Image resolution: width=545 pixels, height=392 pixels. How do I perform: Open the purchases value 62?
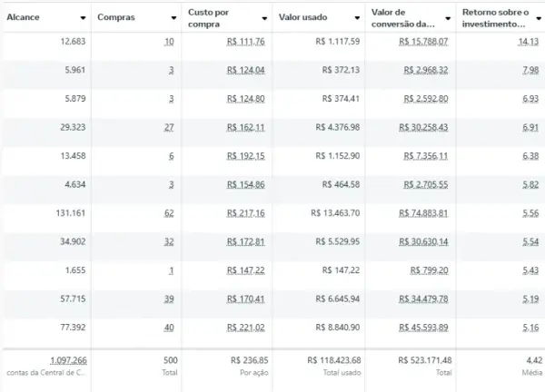(169, 213)
